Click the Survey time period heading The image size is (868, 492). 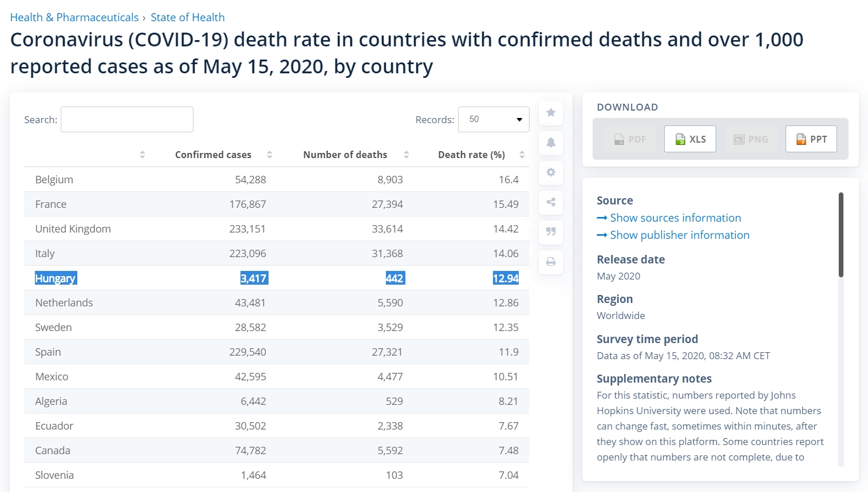[x=647, y=339]
